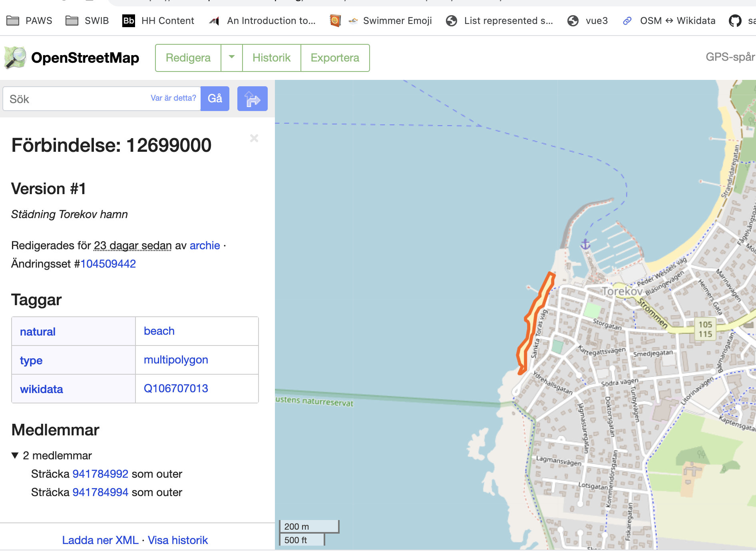Open user archie's profile

tap(205, 245)
